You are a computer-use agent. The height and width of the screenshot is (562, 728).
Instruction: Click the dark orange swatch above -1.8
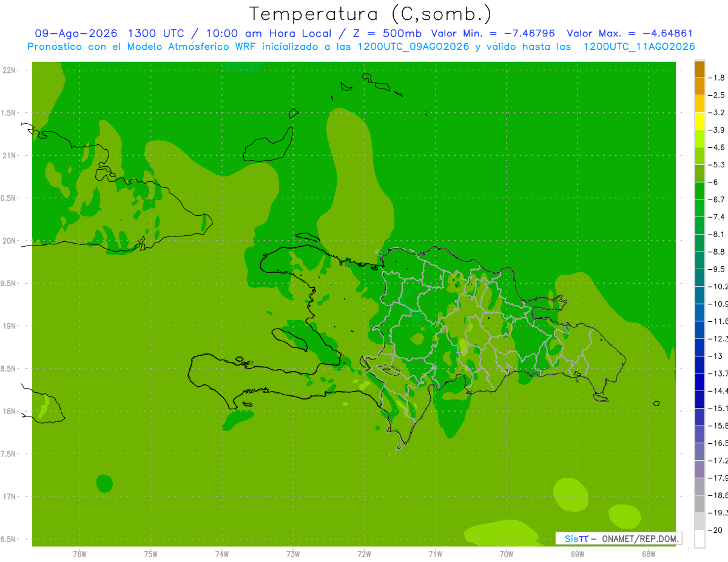point(699,69)
